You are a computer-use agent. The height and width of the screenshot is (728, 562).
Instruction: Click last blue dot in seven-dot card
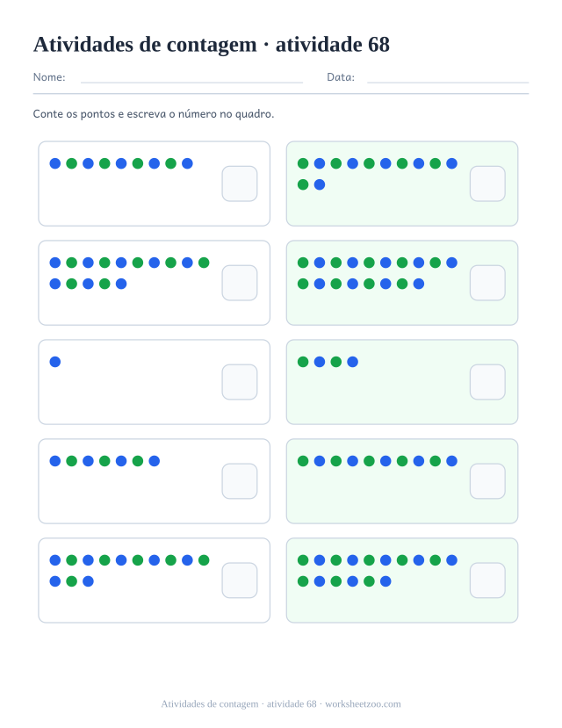(154, 461)
